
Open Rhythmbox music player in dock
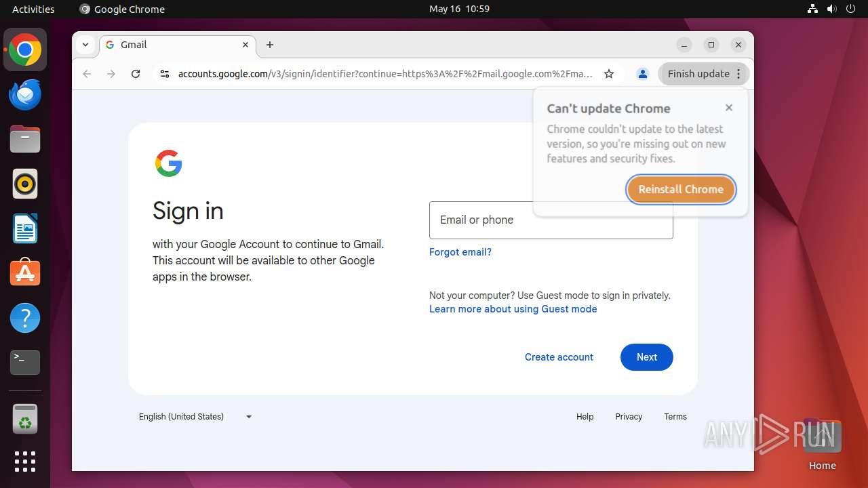(25, 184)
